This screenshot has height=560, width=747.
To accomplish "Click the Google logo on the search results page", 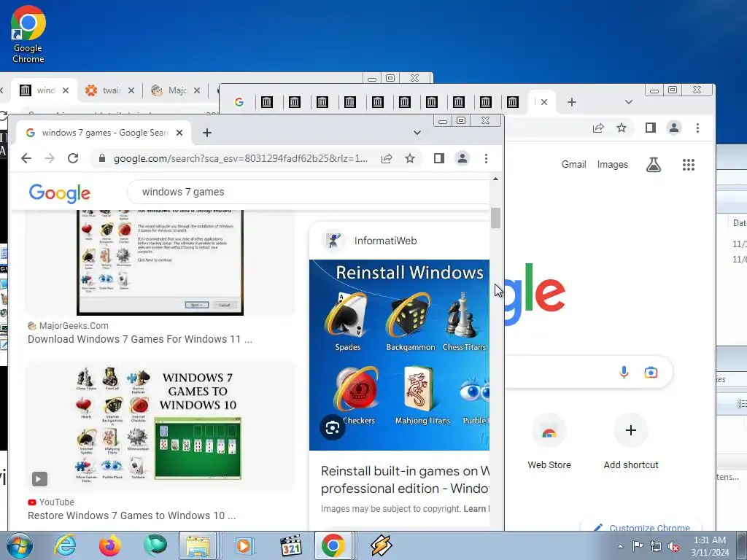I will coord(60,192).
